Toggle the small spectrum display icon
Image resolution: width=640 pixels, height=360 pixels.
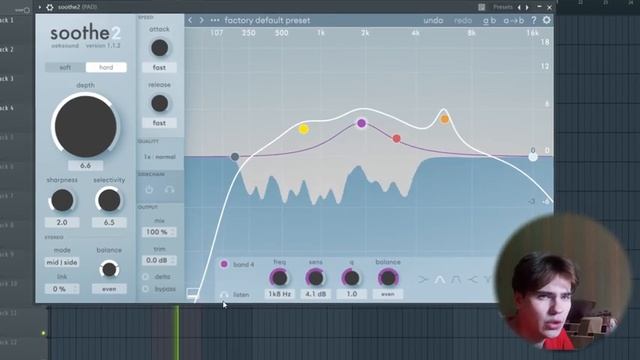pyautogui.click(x=193, y=292)
